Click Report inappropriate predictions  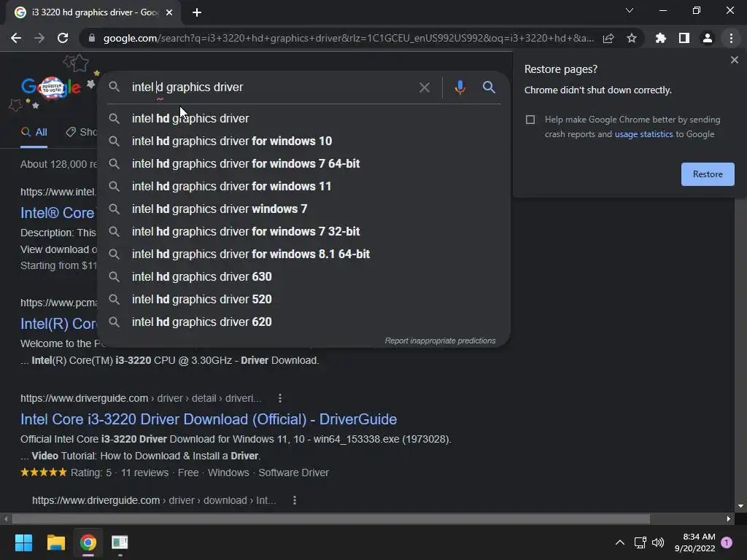tap(440, 341)
